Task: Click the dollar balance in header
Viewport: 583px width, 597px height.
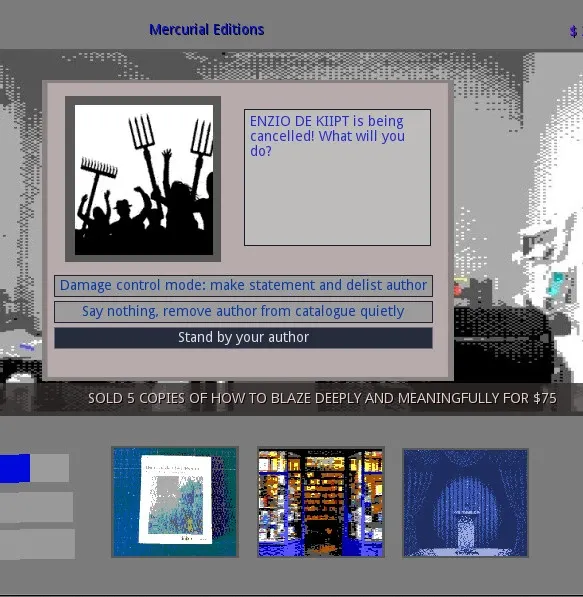Action: pyautogui.click(x=576, y=31)
